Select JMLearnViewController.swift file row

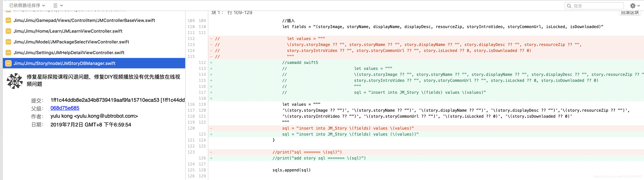click(94, 31)
